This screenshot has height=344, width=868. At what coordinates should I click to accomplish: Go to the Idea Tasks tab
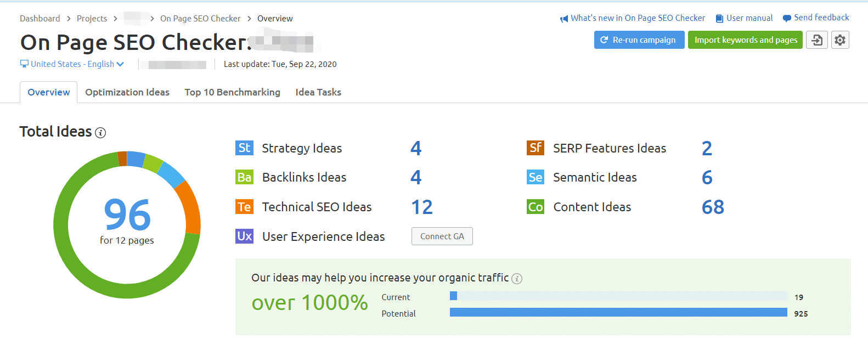318,92
